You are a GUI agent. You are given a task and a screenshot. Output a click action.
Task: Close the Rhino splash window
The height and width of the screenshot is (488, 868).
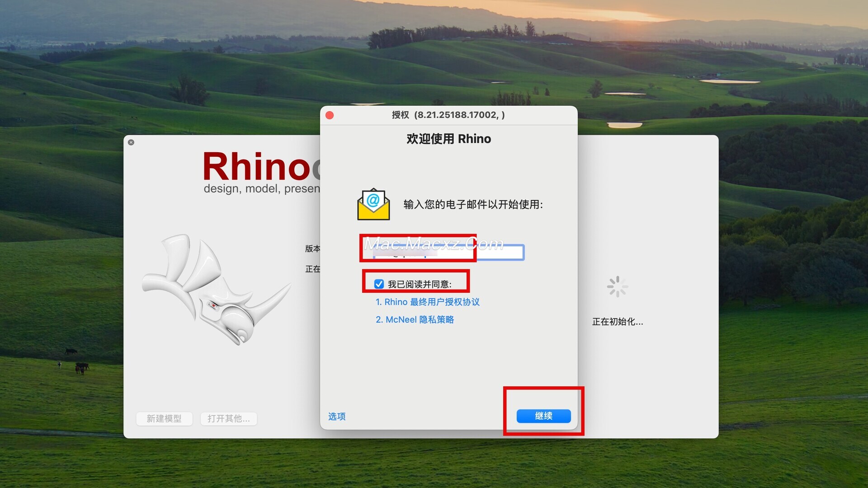(131, 142)
